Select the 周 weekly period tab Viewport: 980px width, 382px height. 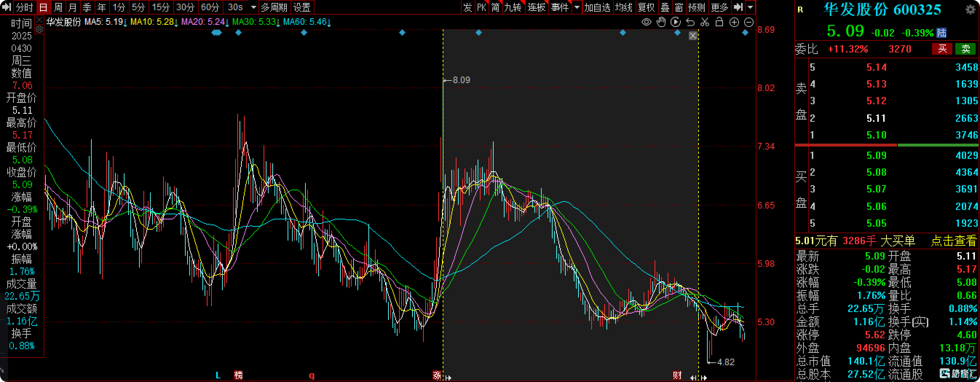(58, 7)
